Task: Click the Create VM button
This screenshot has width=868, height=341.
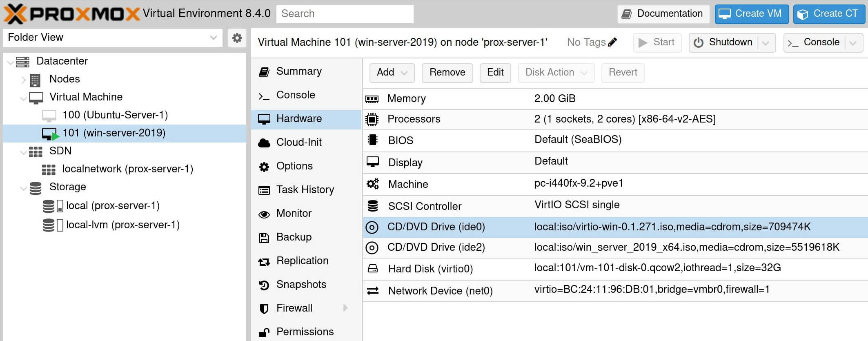Action: (x=752, y=14)
